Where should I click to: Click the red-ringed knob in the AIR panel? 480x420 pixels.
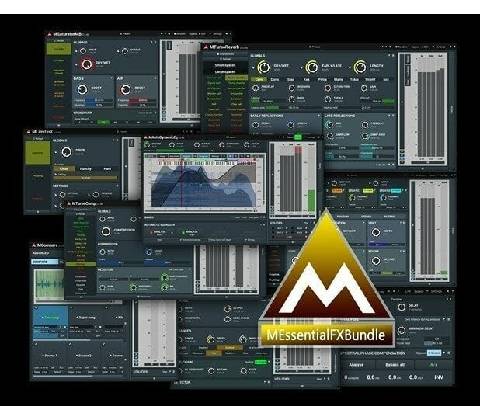125,89
